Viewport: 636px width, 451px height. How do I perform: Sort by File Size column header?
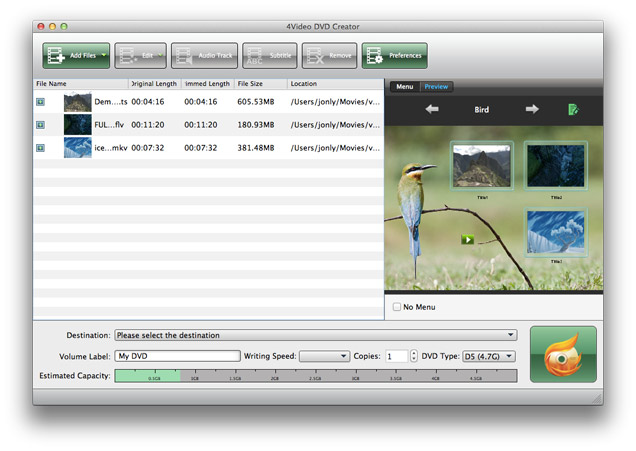pos(261,84)
